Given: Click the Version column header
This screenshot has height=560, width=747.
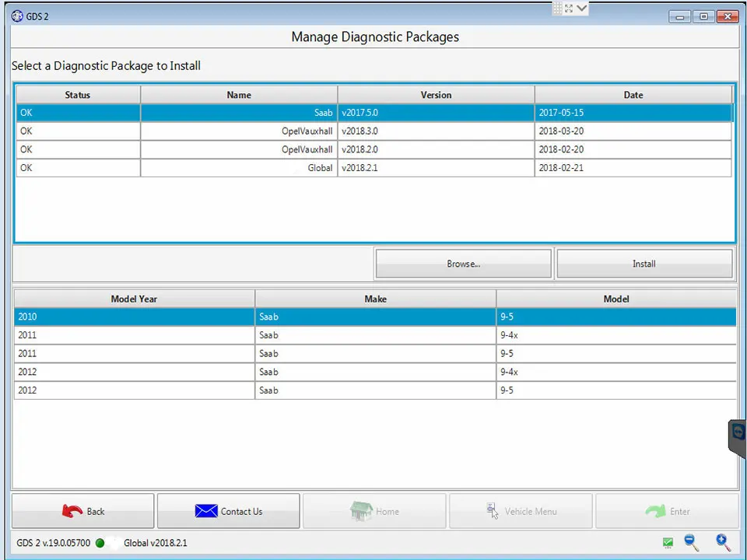Looking at the screenshot, I should click(436, 95).
